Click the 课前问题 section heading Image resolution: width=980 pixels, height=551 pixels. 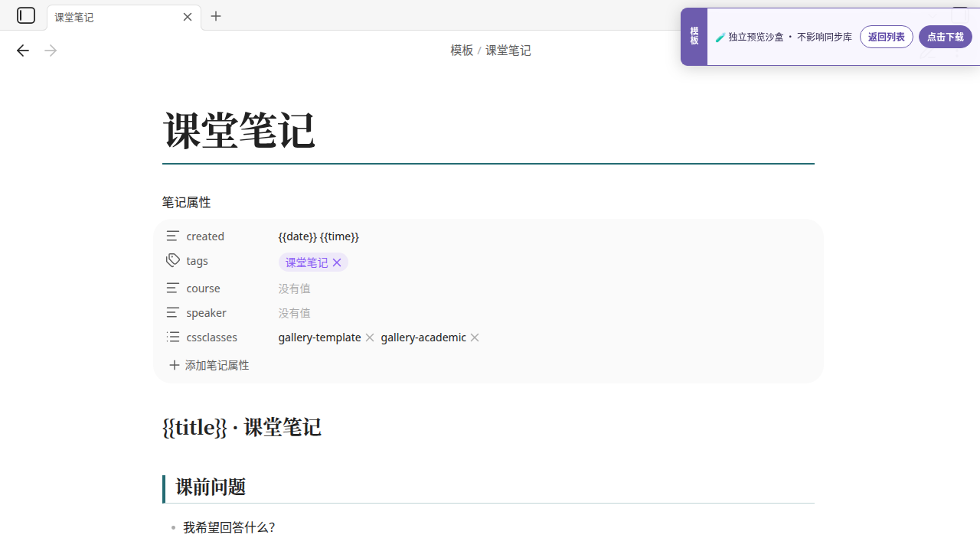211,487
